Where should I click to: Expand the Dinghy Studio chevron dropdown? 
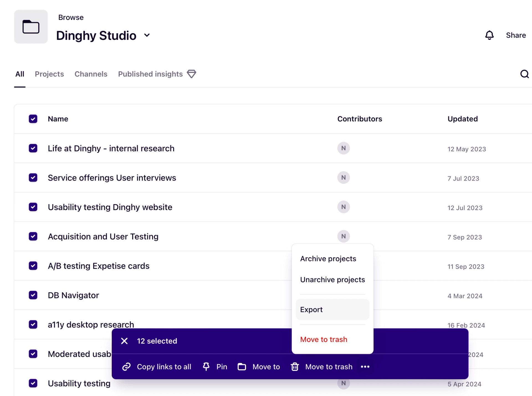coord(147,35)
